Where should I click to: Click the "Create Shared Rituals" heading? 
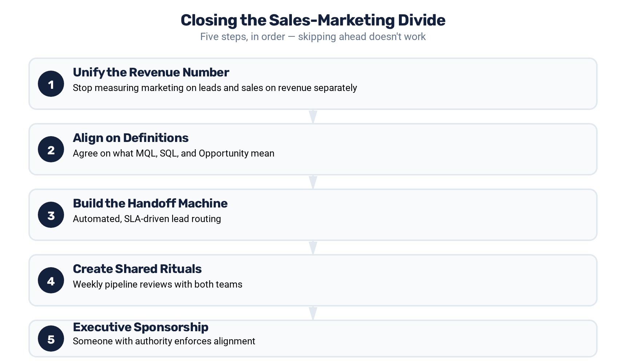137,269
